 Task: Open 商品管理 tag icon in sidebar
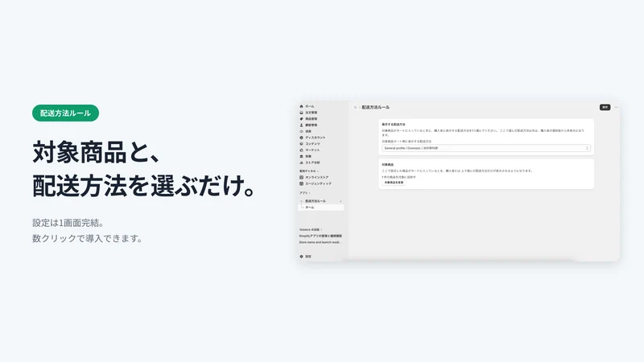(301, 118)
